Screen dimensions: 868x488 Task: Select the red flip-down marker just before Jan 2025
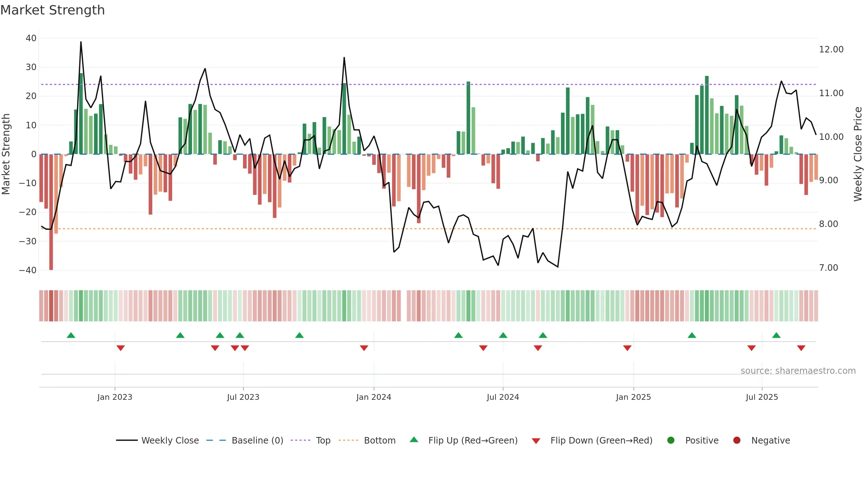(627, 348)
